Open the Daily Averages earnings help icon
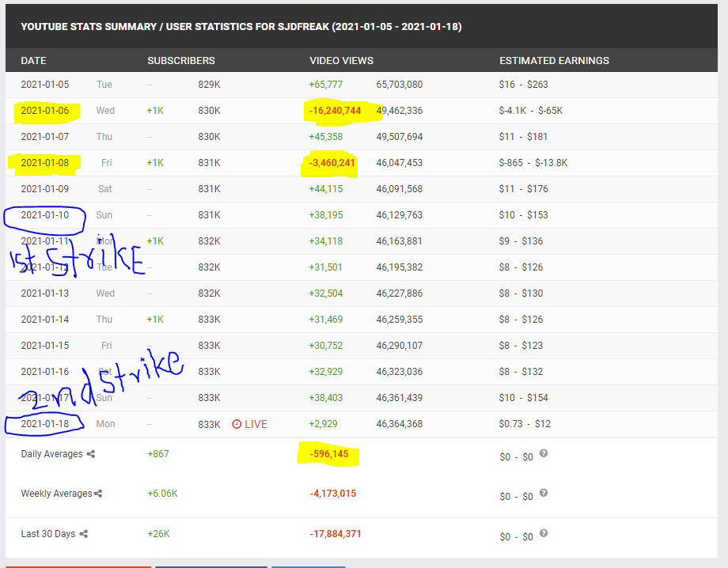 tap(544, 453)
